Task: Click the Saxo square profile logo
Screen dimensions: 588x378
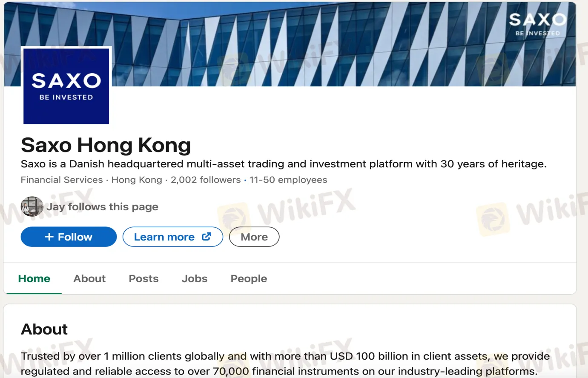Action: pyautogui.click(x=66, y=86)
